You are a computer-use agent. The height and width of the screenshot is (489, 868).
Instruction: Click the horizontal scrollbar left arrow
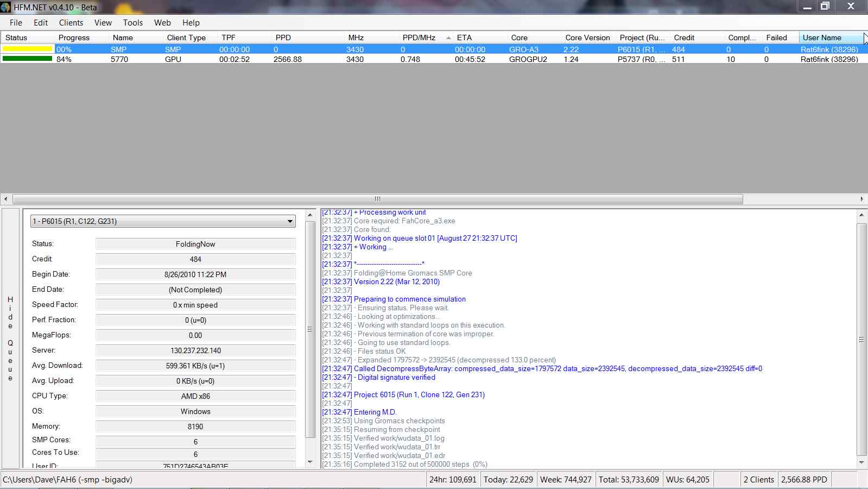(x=5, y=199)
